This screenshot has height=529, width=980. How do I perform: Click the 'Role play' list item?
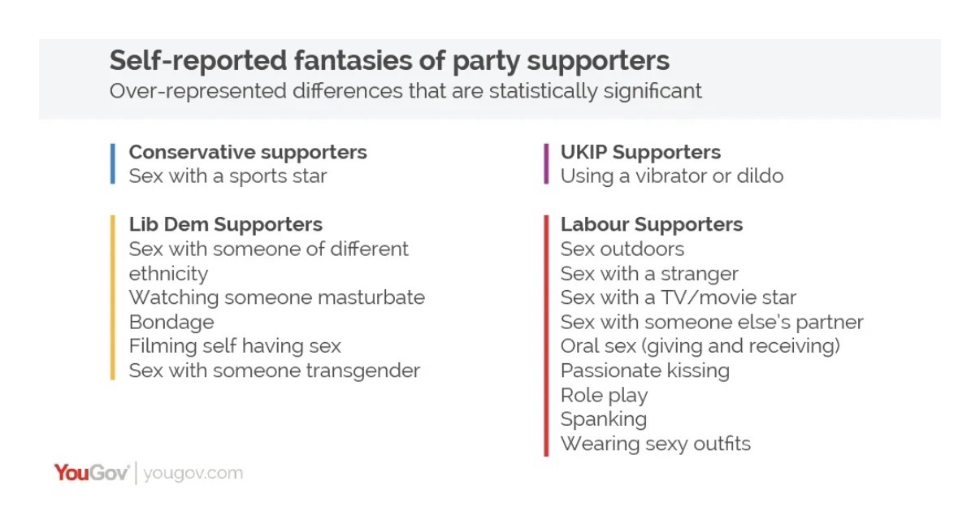[604, 396]
